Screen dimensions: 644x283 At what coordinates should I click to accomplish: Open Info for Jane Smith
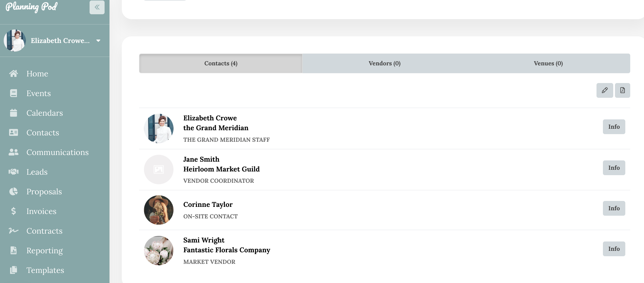(614, 168)
